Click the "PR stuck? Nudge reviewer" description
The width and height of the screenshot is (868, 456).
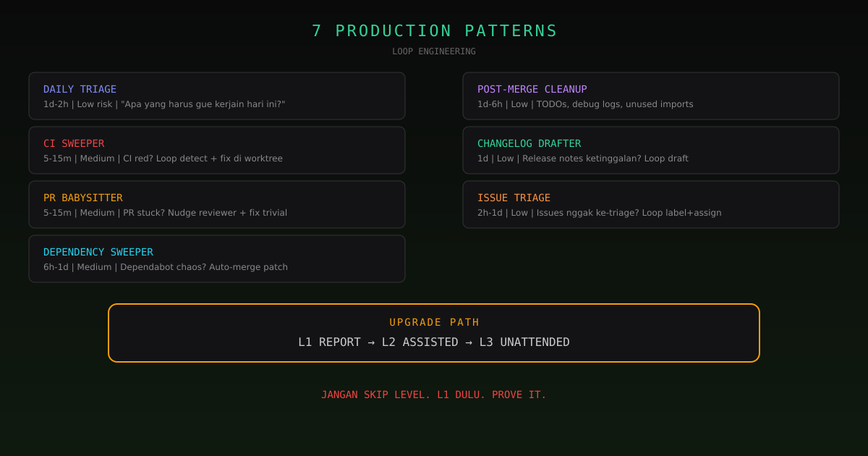point(165,213)
